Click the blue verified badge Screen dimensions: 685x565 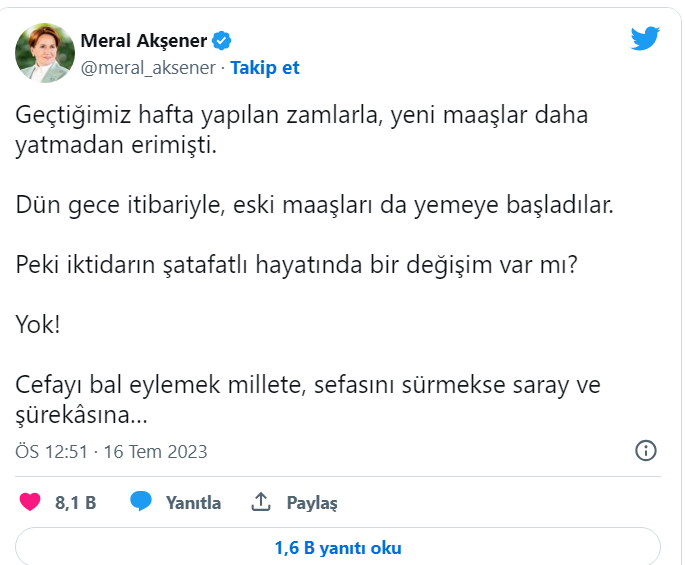click(223, 41)
